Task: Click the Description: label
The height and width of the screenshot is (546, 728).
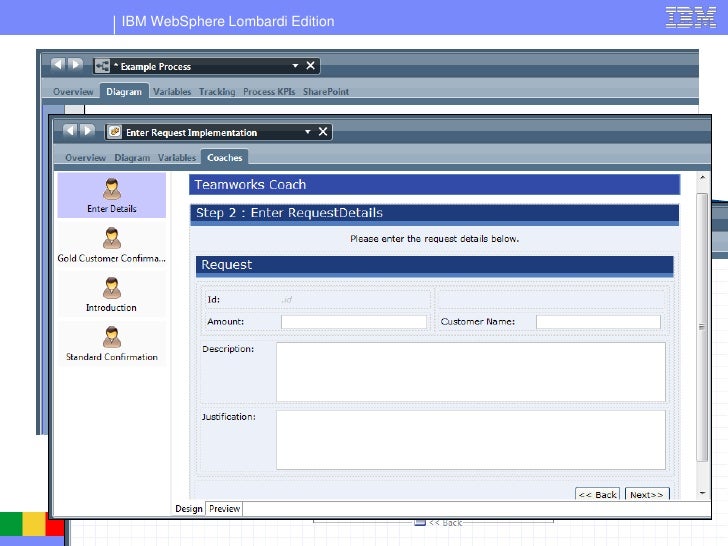Action: tap(228, 349)
